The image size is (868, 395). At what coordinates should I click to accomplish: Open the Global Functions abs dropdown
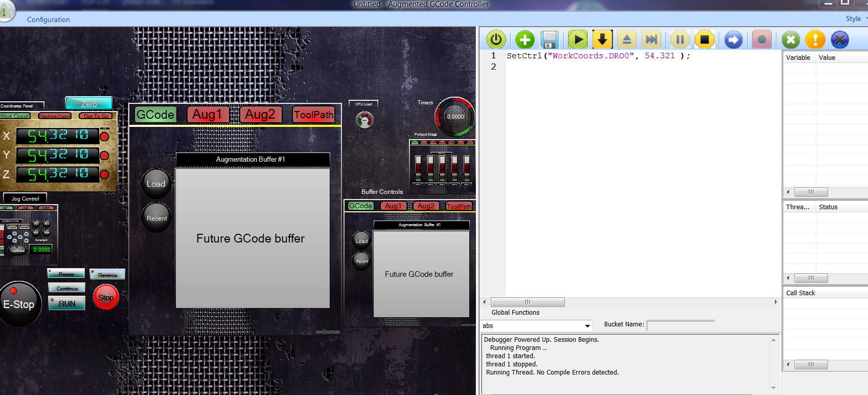point(587,326)
